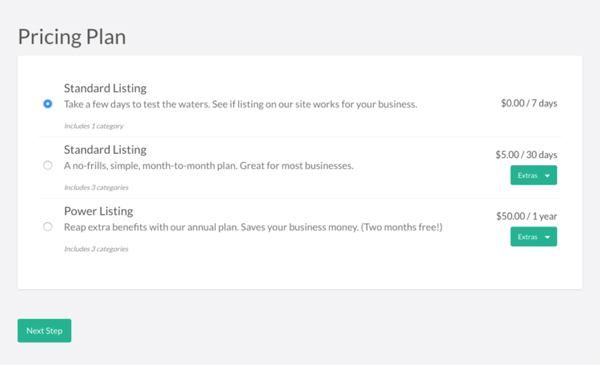Click the Pricing Plan heading
600x365 pixels.
coord(72,37)
